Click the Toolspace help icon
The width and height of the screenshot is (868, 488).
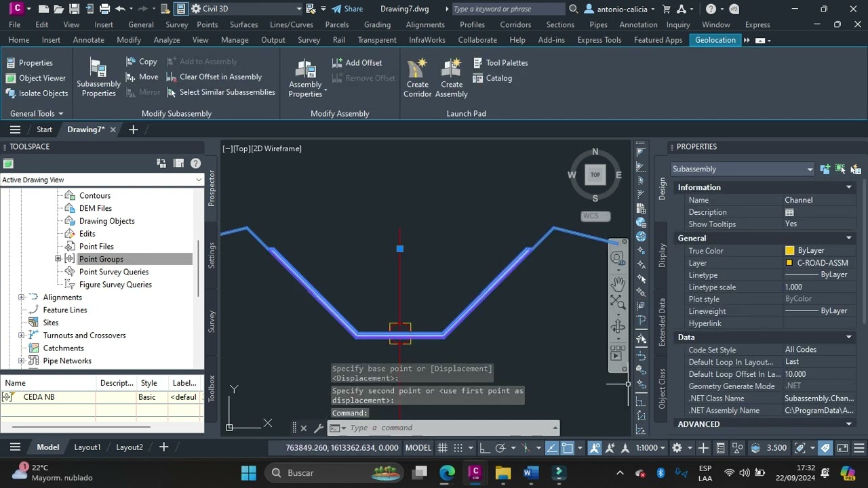(195, 163)
